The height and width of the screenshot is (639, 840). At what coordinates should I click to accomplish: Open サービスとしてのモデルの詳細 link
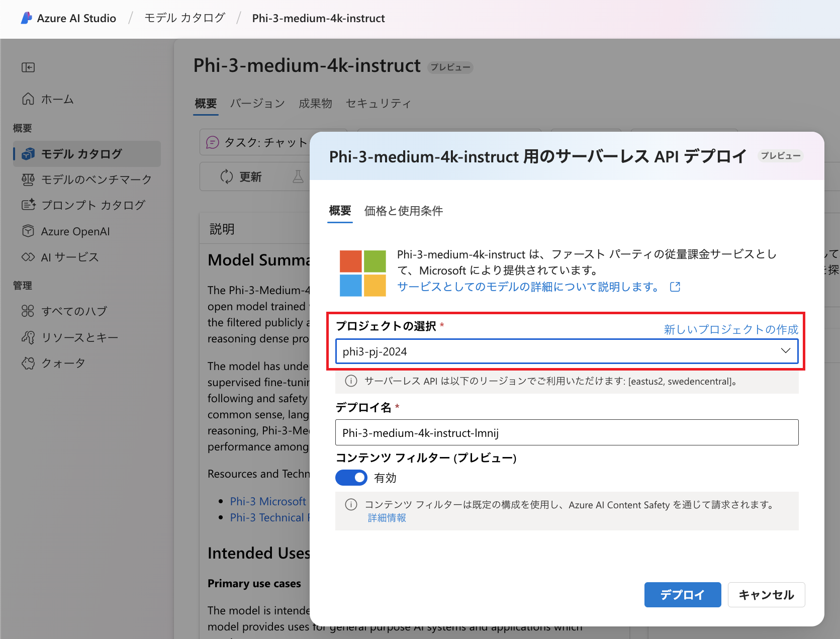528,287
